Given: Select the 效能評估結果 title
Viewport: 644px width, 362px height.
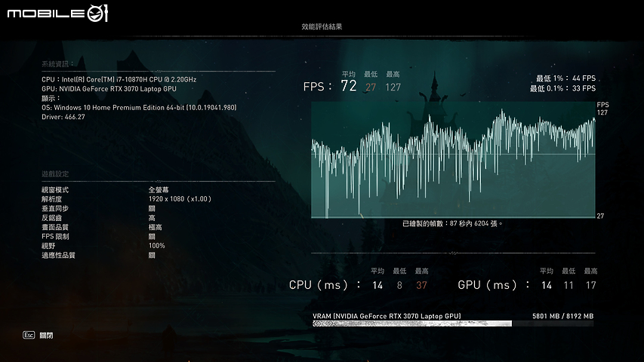Looking at the screenshot, I should click(x=322, y=26).
